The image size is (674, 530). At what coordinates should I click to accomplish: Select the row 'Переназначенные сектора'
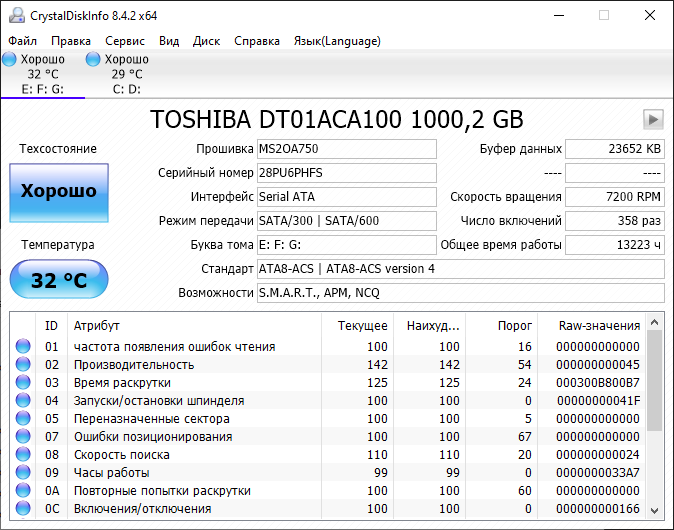328,419
